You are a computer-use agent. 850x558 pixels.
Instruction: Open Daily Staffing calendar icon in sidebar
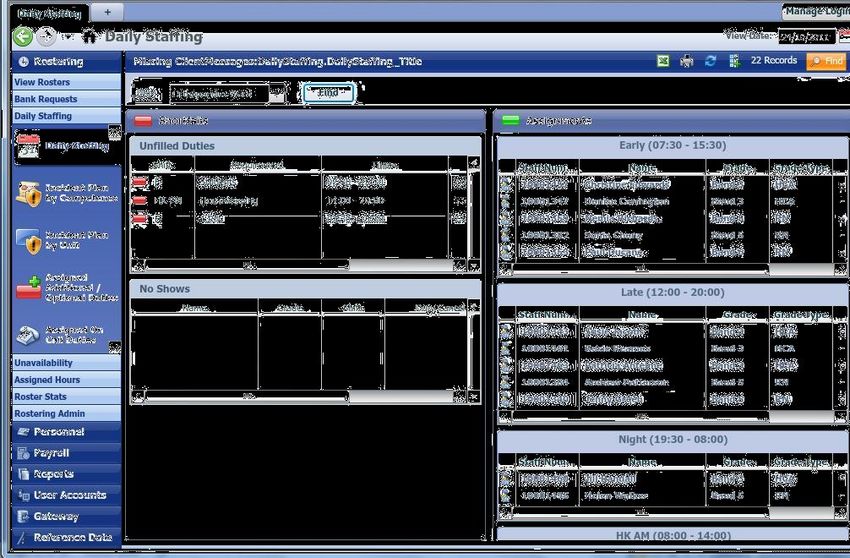click(x=28, y=146)
